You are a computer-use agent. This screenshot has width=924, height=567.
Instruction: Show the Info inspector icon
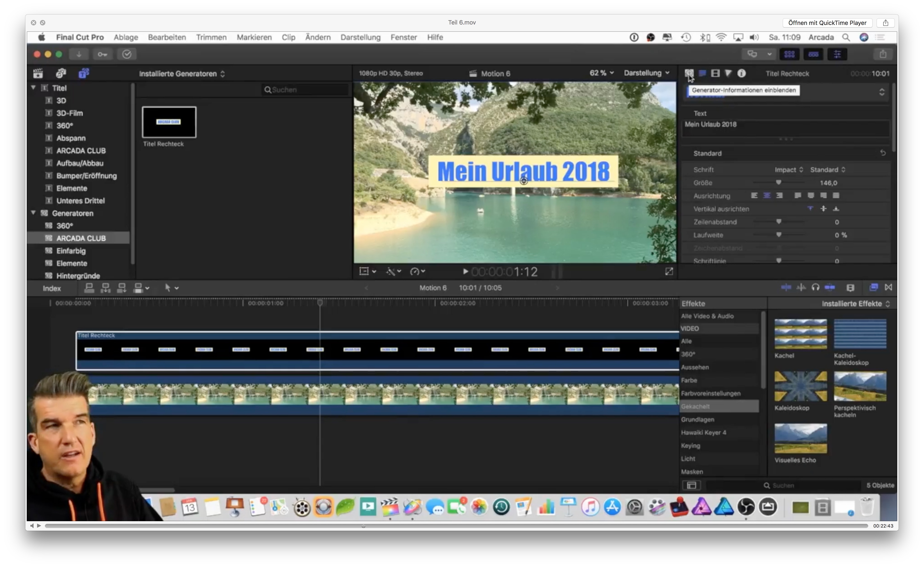pyautogui.click(x=741, y=73)
